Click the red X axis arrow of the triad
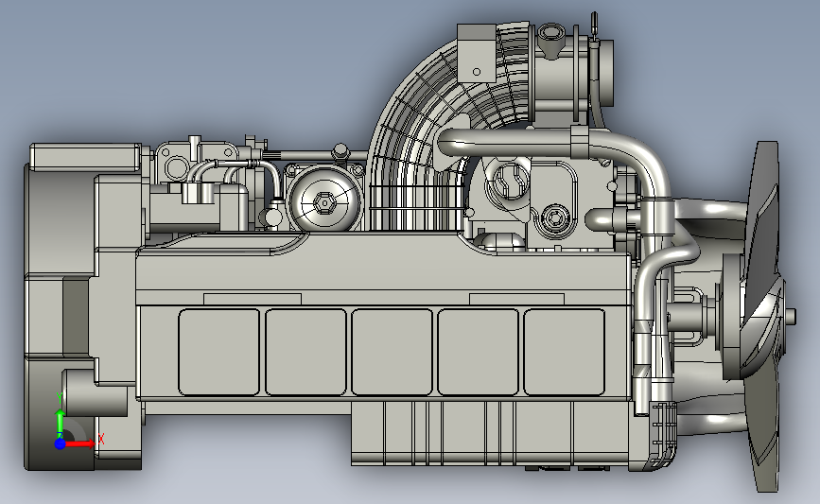 point(79,443)
